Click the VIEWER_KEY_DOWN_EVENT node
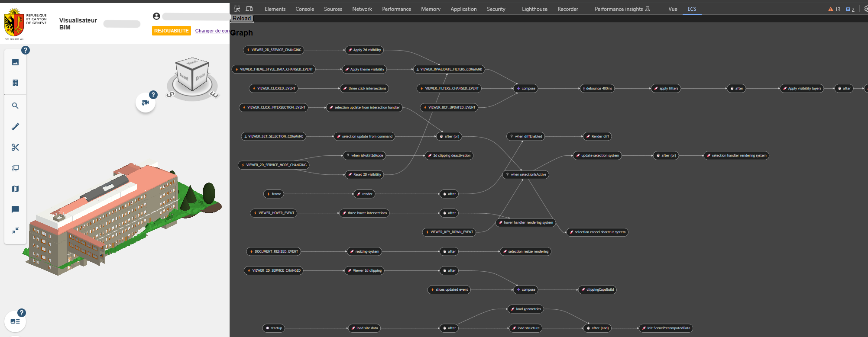The height and width of the screenshot is (337, 868). point(449,232)
